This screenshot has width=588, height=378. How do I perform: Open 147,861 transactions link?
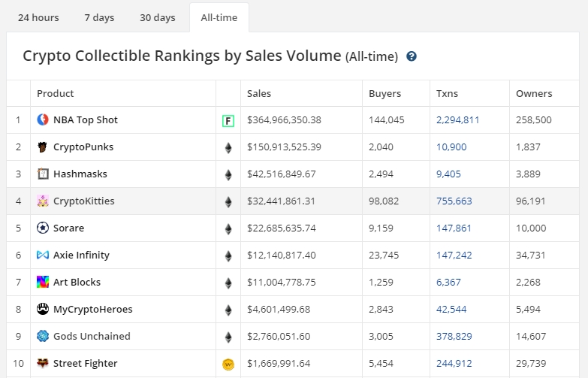(454, 228)
